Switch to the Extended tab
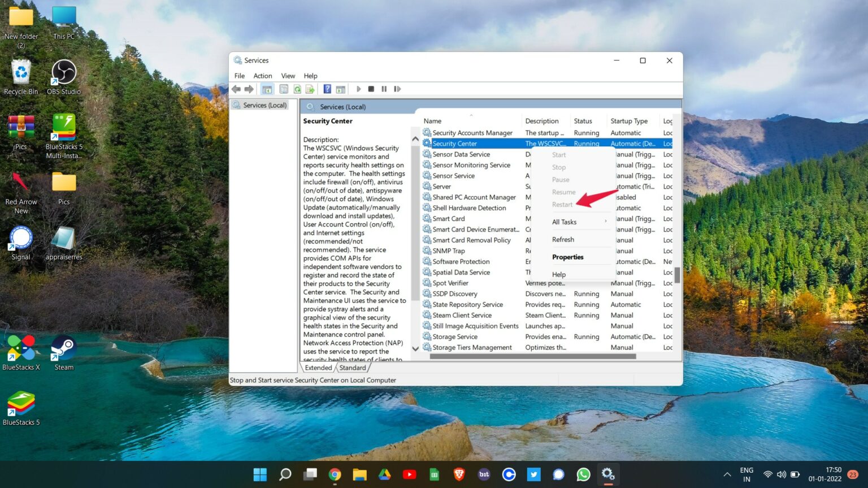Screen dimensions: 868x488 [x=318, y=368]
